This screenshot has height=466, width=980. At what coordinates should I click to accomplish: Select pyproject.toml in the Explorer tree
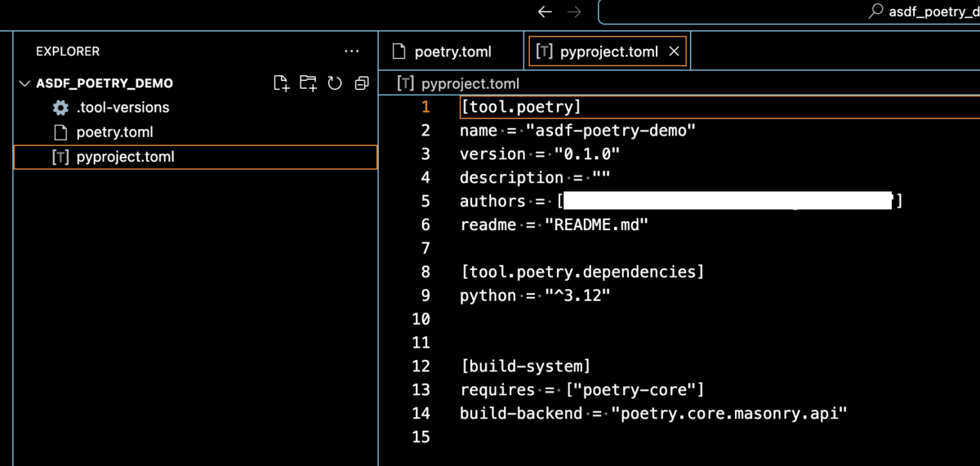tap(196, 157)
